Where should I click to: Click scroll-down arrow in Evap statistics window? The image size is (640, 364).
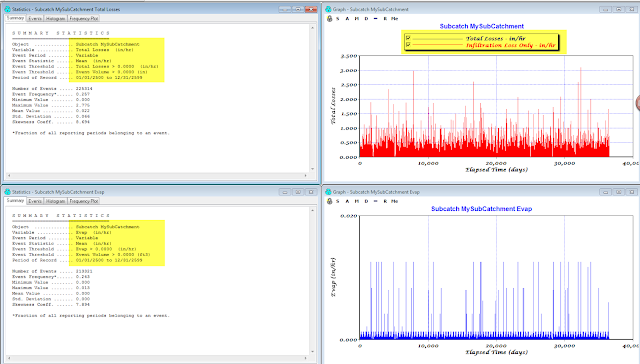pyautogui.click(x=313, y=351)
